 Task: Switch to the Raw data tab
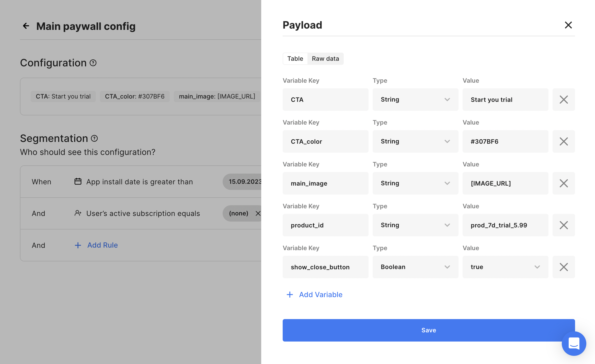[325, 59]
